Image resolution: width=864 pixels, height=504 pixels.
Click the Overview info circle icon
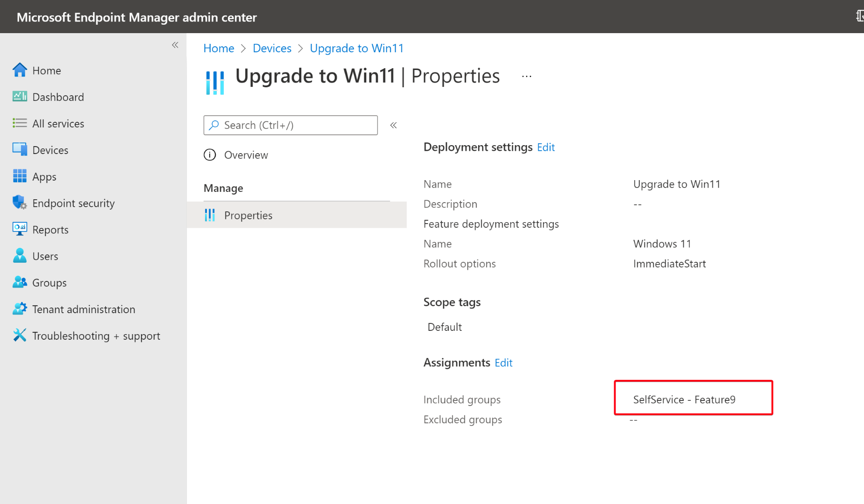coord(210,155)
